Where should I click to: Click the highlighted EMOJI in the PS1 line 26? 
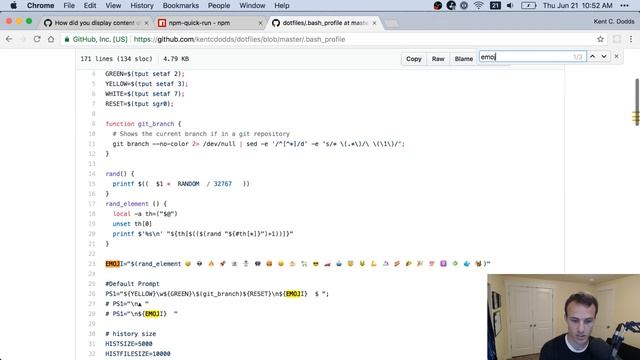pyautogui.click(x=294, y=294)
